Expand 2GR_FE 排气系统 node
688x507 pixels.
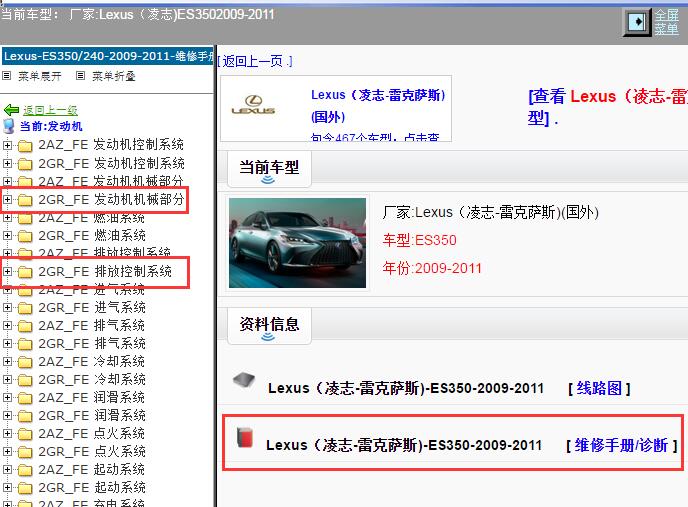[7, 343]
